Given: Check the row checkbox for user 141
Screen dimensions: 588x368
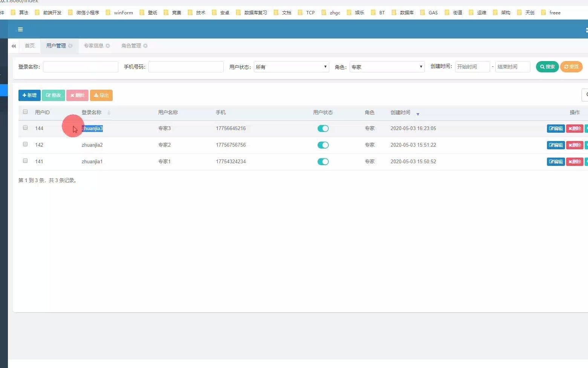Looking at the screenshot, I should coord(25,161).
